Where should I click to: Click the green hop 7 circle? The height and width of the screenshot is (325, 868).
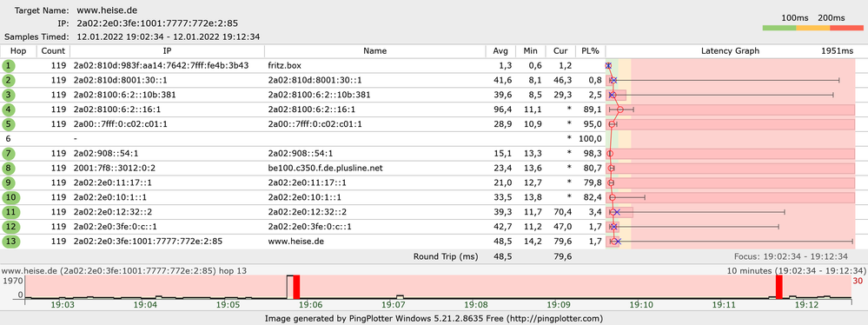click(x=9, y=153)
